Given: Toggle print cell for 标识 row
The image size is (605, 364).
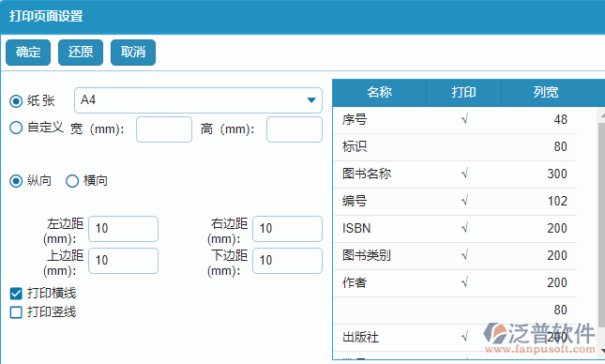Looking at the screenshot, I should point(464,147).
